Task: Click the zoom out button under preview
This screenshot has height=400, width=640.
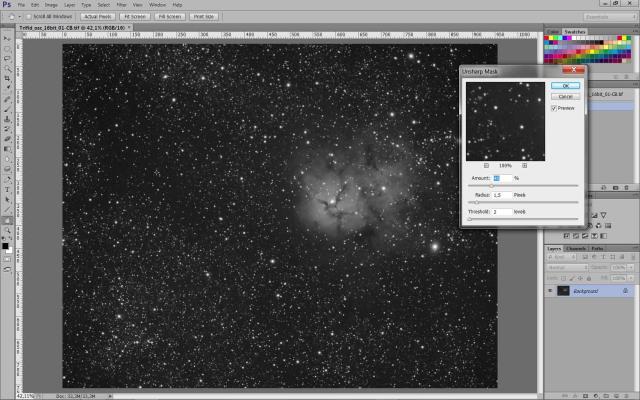Action: click(x=486, y=165)
